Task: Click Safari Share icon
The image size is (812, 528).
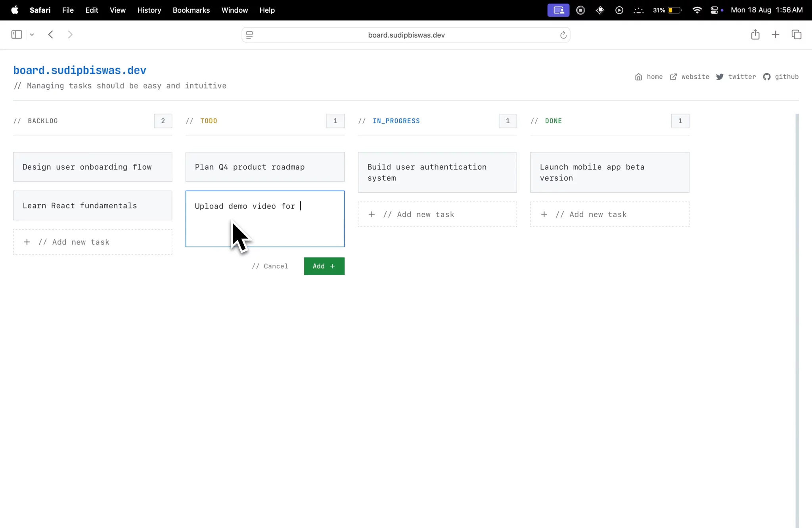Action: [755, 35]
